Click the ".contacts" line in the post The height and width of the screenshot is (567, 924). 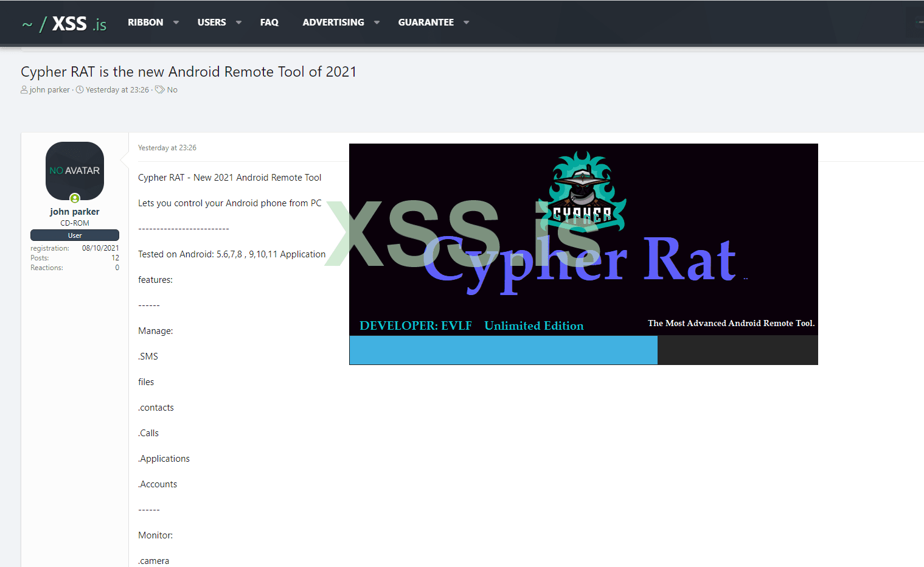156,408
